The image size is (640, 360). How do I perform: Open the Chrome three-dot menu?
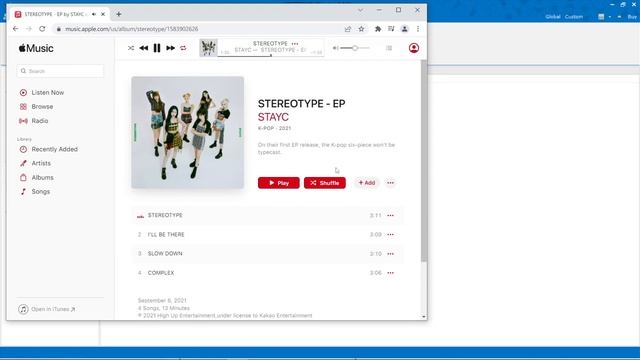418,29
